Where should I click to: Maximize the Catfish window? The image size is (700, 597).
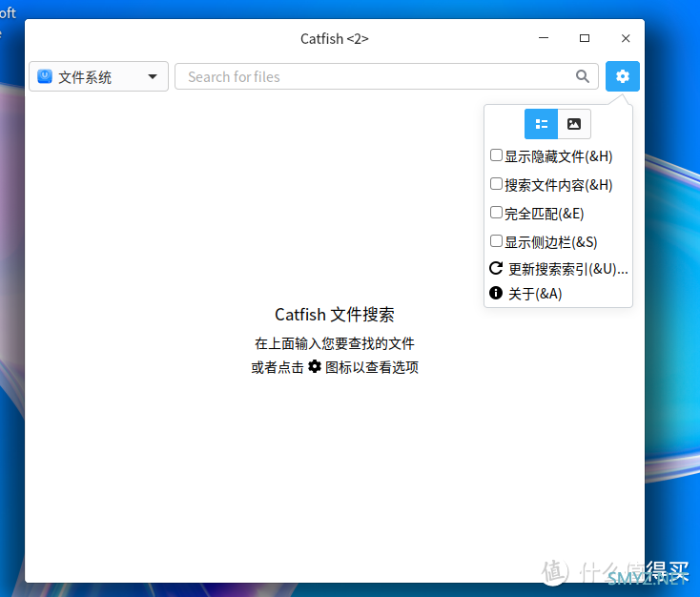click(x=585, y=38)
